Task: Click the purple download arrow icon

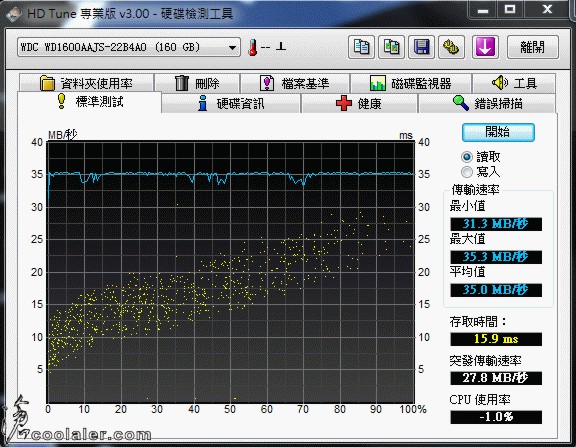Action: (485, 47)
